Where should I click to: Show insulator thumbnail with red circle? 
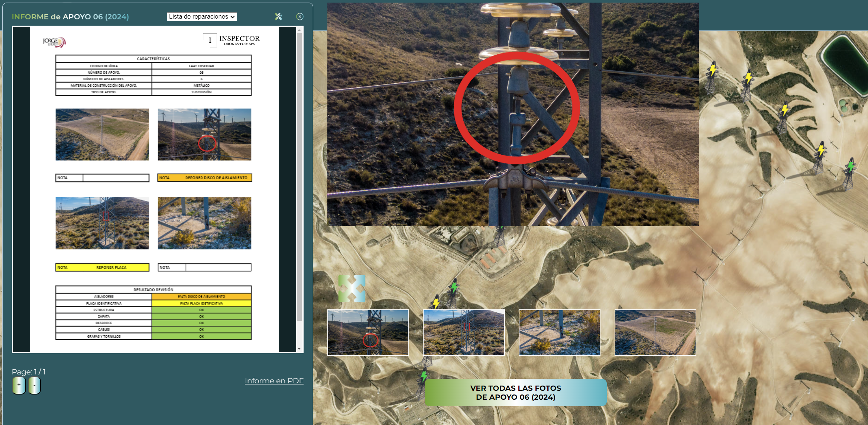(x=368, y=332)
